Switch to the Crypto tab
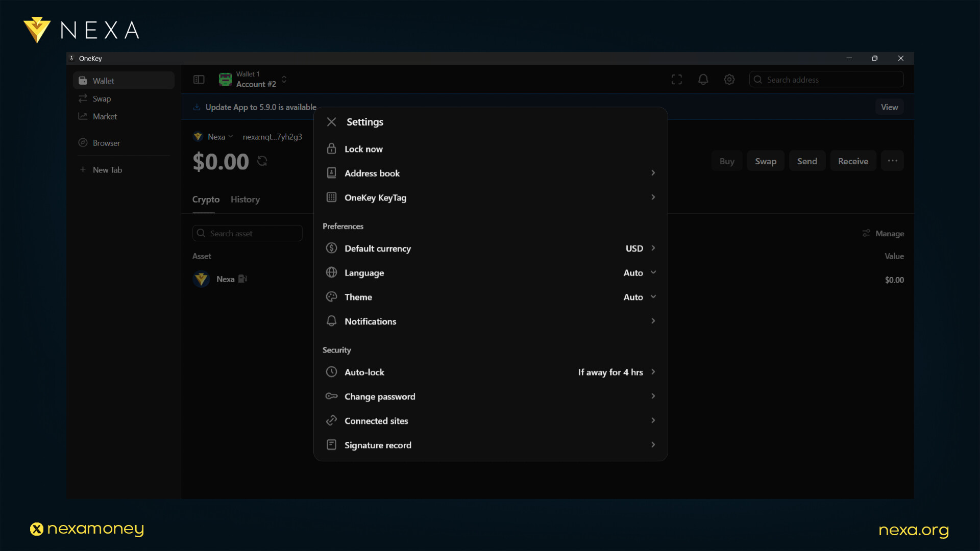This screenshot has width=980, height=551. click(206, 199)
